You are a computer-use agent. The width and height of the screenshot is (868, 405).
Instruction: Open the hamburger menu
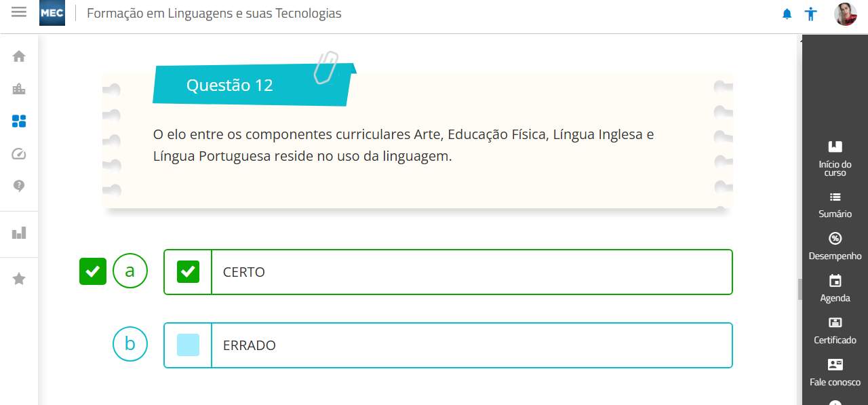point(19,12)
